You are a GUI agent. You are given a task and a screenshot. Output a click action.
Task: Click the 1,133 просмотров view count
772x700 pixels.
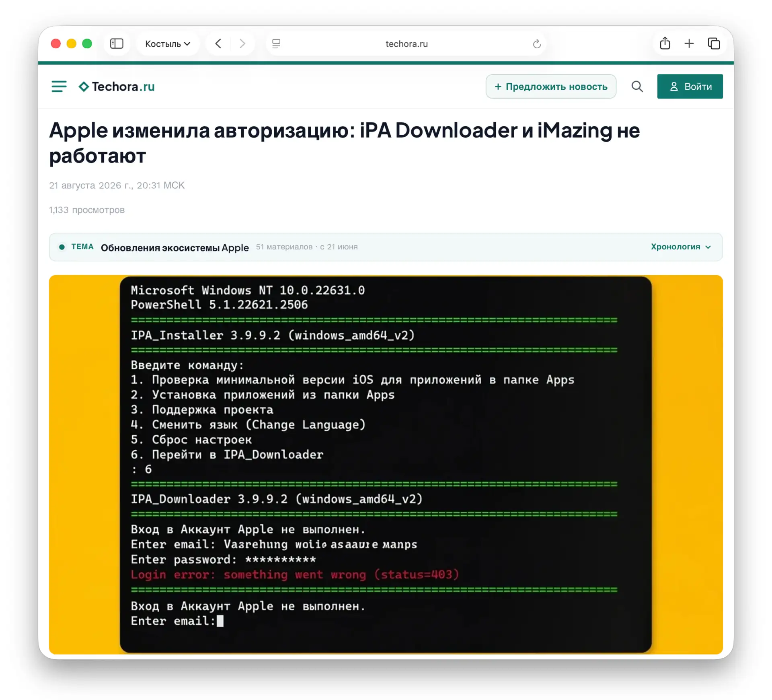87,210
